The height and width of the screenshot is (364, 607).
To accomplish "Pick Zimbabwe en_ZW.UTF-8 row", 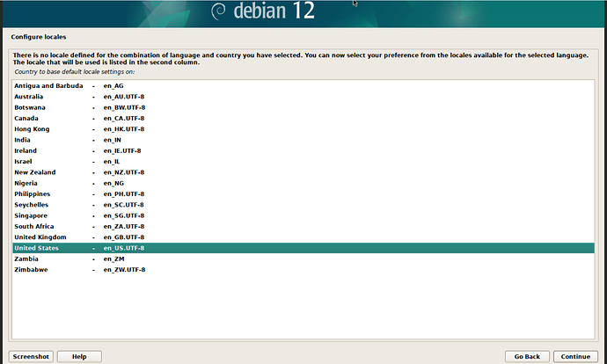I will point(303,270).
